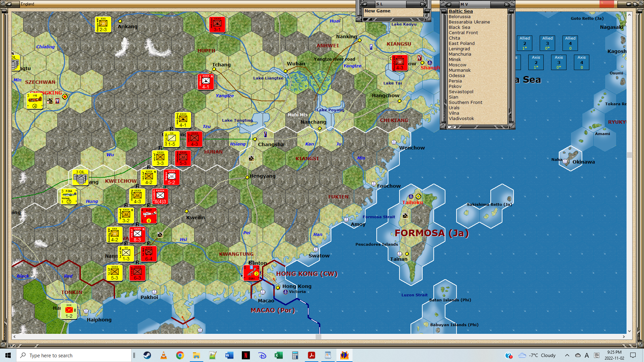
Task: Select New Game in S L panel
Action: 377,11
